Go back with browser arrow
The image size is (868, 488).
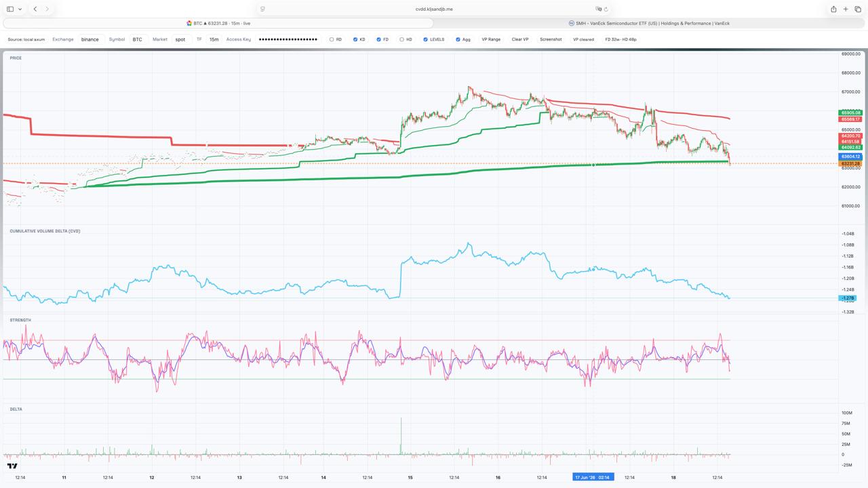[x=35, y=9]
